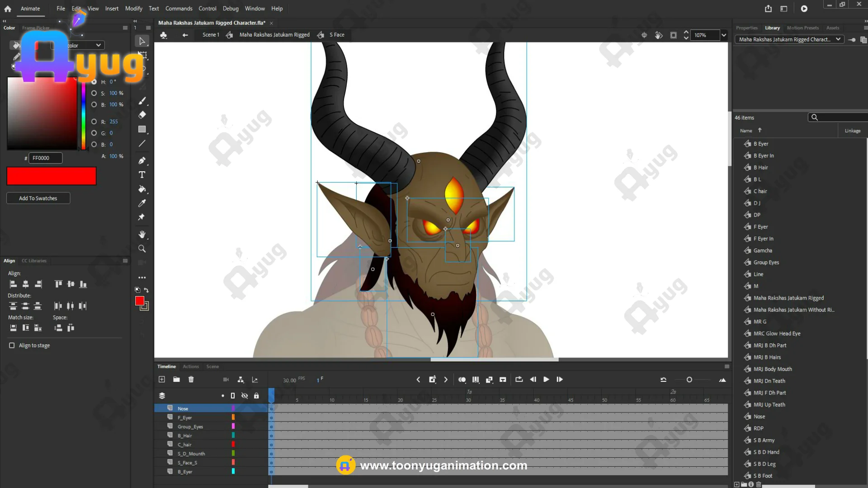Click the red fill color swatch in the toolbar
868x488 pixels.
point(140,301)
